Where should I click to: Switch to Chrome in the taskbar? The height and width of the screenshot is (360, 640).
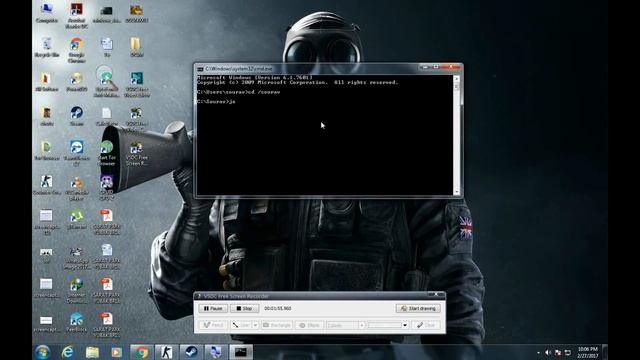pos(142,352)
